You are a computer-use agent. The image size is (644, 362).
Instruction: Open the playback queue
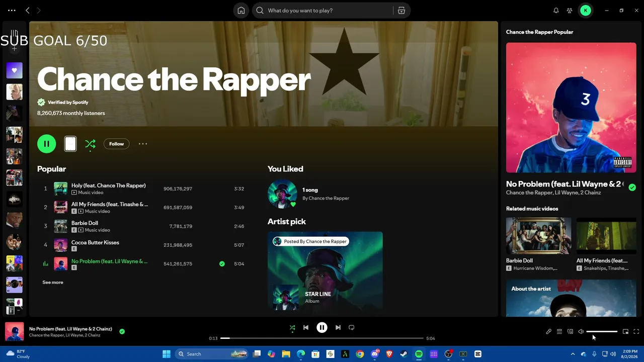[559, 331]
